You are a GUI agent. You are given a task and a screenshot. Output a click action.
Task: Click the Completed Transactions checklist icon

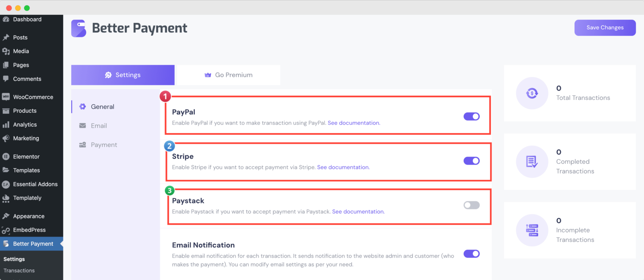[x=532, y=162]
